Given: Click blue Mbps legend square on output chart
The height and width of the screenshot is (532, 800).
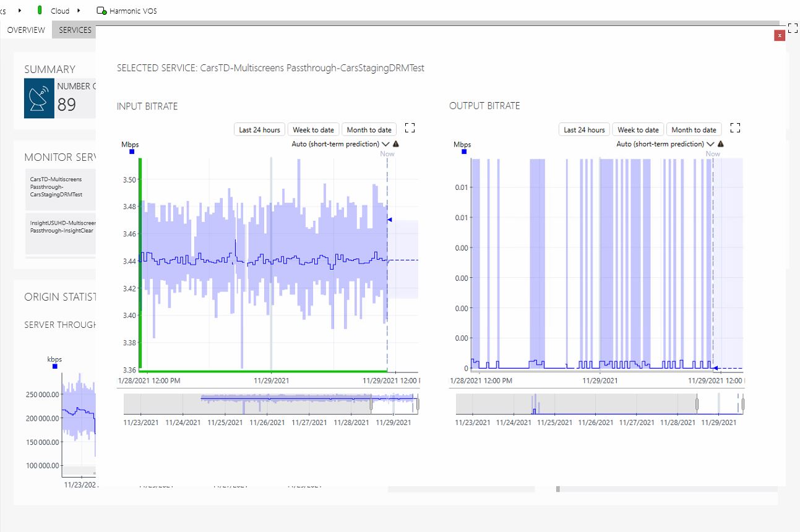Looking at the screenshot, I should tap(463, 152).
